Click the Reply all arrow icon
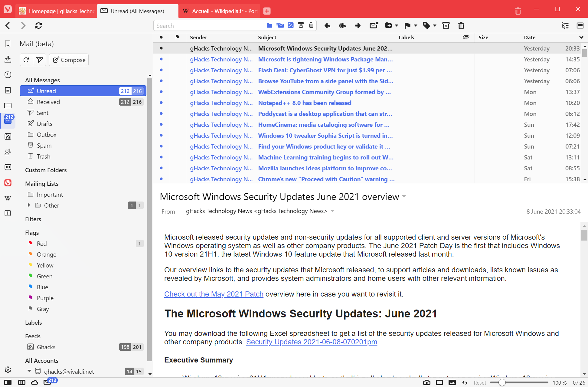Viewport: 588px width, 387px height. point(342,26)
